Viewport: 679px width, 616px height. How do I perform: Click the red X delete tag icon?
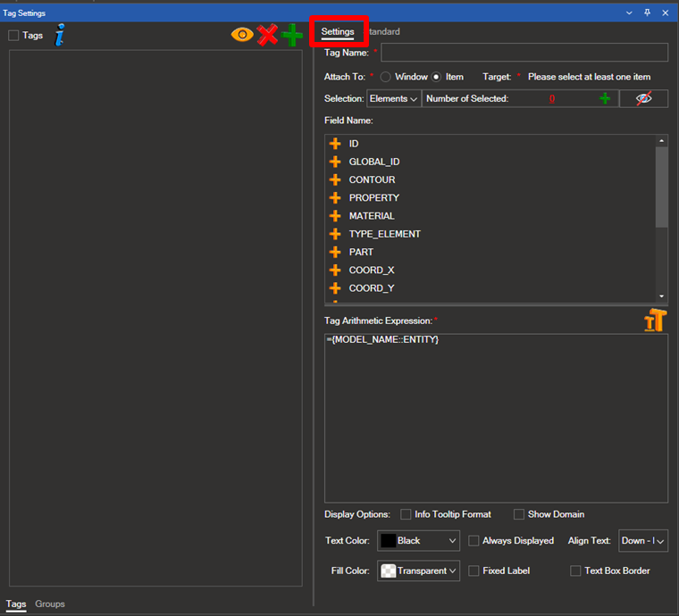pos(267,35)
